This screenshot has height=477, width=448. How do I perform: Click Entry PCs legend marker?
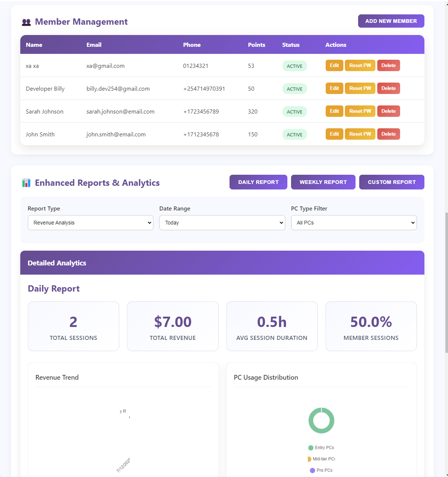[x=311, y=448]
